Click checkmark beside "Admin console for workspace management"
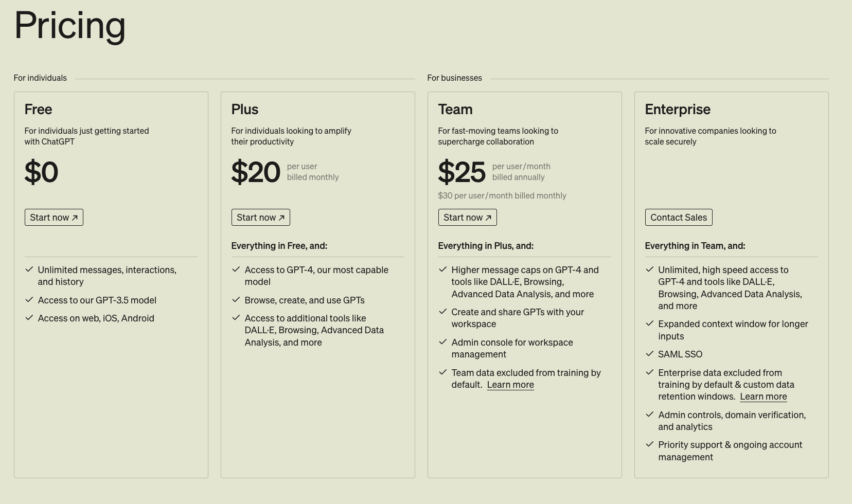 pyautogui.click(x=443, y=342)
